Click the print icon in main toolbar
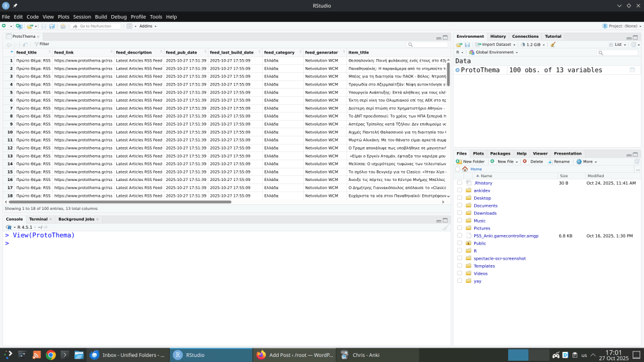This screenshot has width=644, height=362. (63, 26)
